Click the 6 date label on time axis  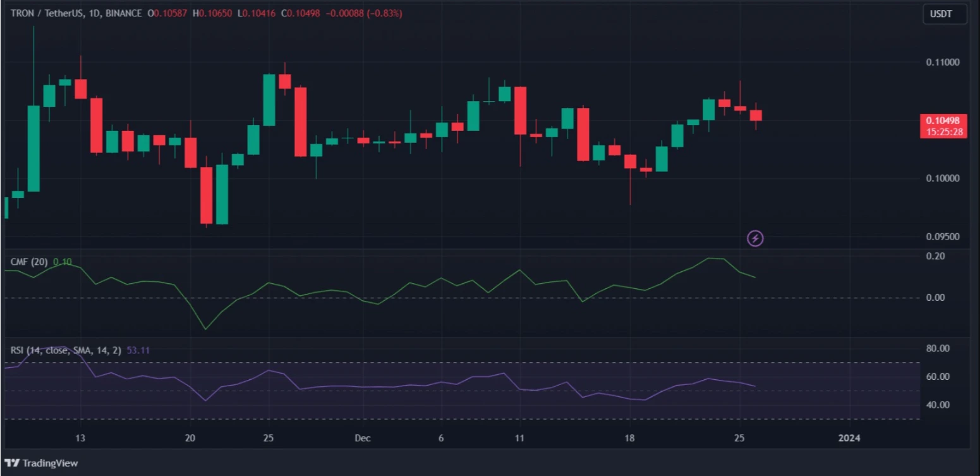(x=441, y=438)
